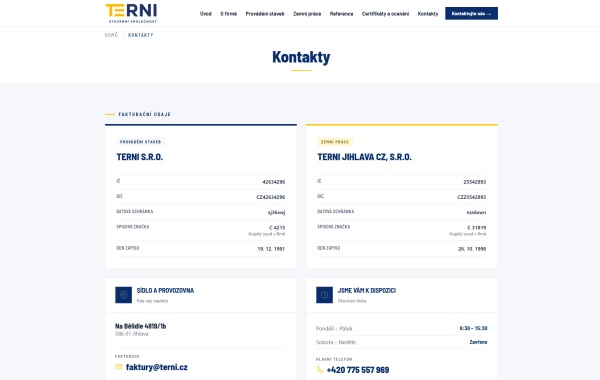Viewport: 600px width, 380px height.
Task: Select the DIČ value CZ25542893
Action: [x=471, y=197]
